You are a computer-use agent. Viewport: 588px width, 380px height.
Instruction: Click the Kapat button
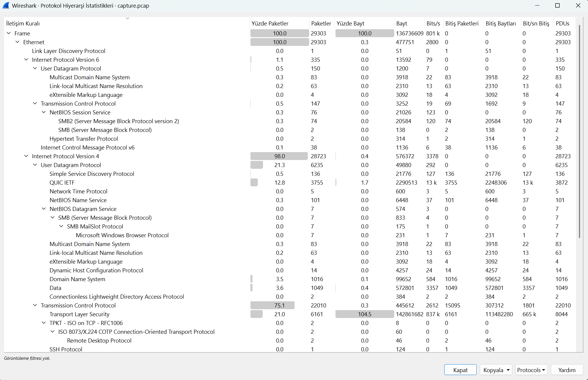pos(460,370)
